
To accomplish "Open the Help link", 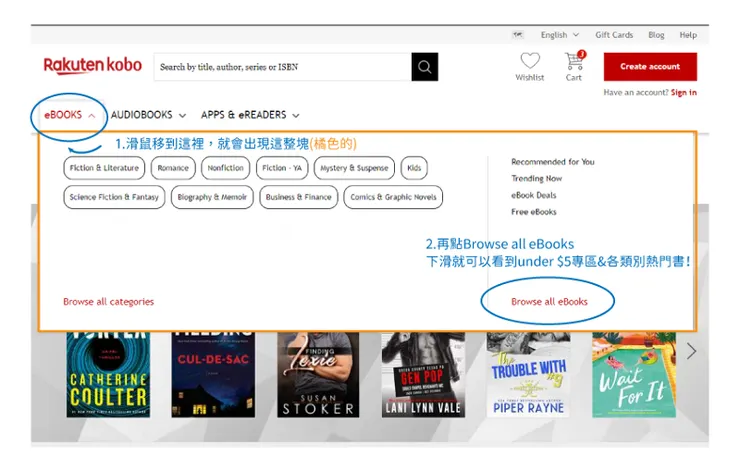I will click(688, 35).
